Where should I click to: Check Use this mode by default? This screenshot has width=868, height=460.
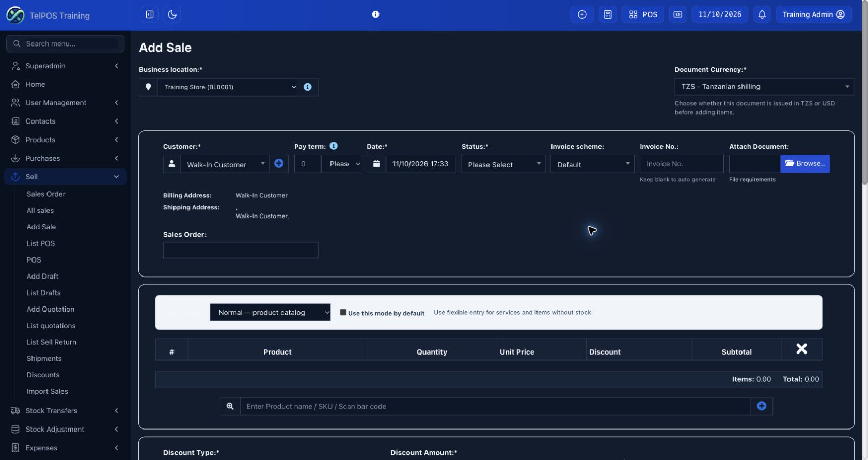(343, 312)
